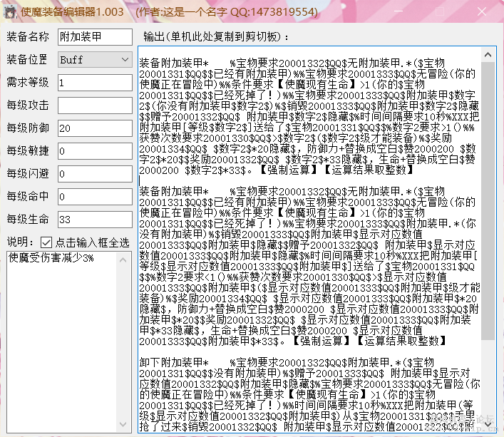Open the 装备位置 Buff dropdown
504x437 pixels.
click(x=94, y=60)
